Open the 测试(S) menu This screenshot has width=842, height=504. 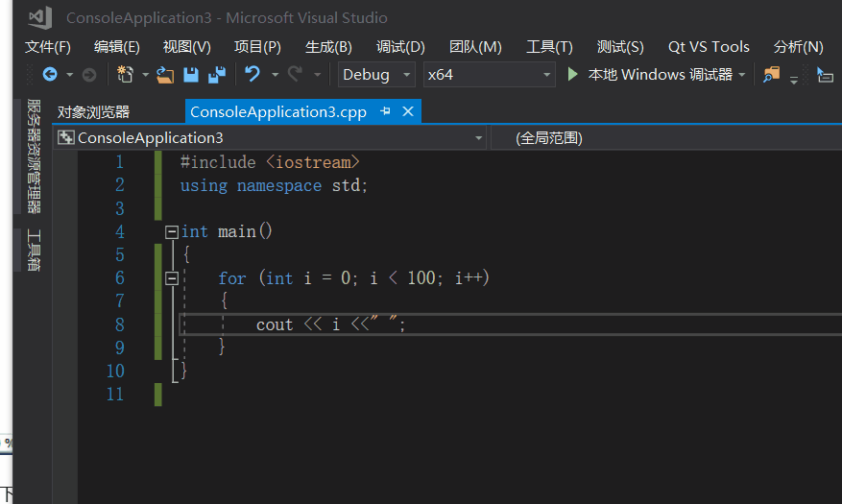(620, 47)
